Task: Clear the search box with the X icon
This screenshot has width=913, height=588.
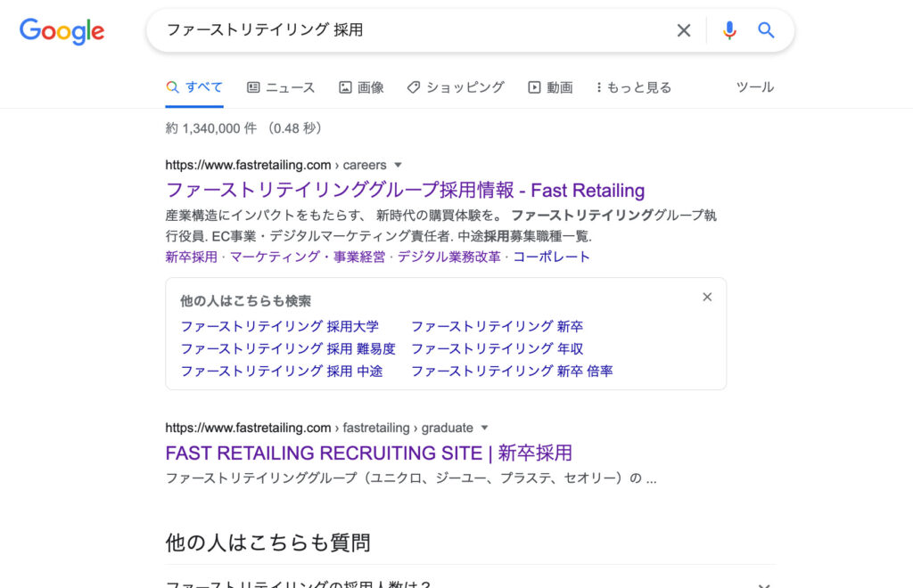Action: pos(684,30)
